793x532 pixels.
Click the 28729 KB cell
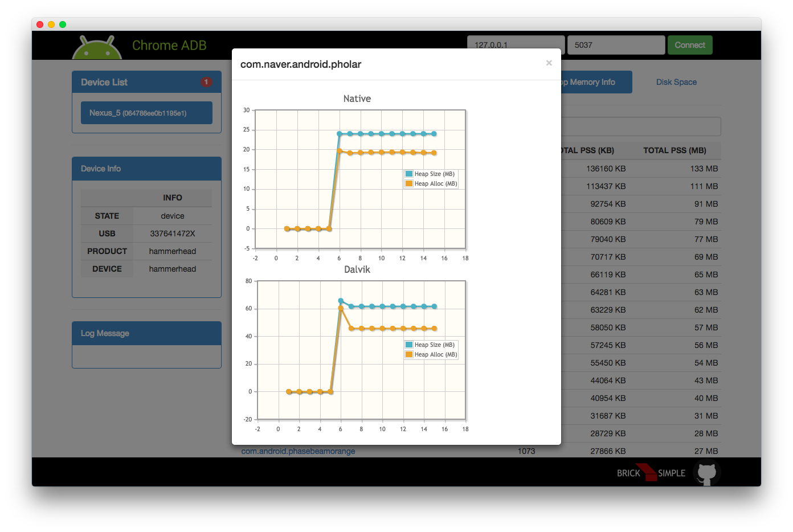click(x=608, y=433)
